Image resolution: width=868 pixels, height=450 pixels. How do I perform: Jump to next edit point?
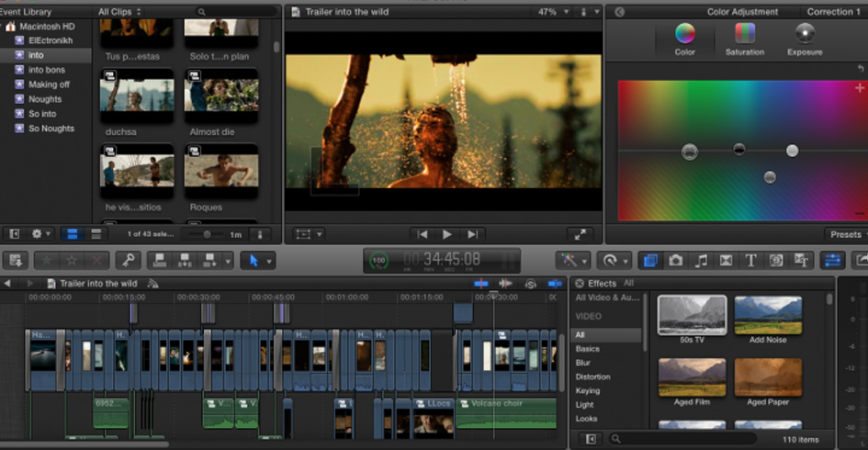point(472,235)
